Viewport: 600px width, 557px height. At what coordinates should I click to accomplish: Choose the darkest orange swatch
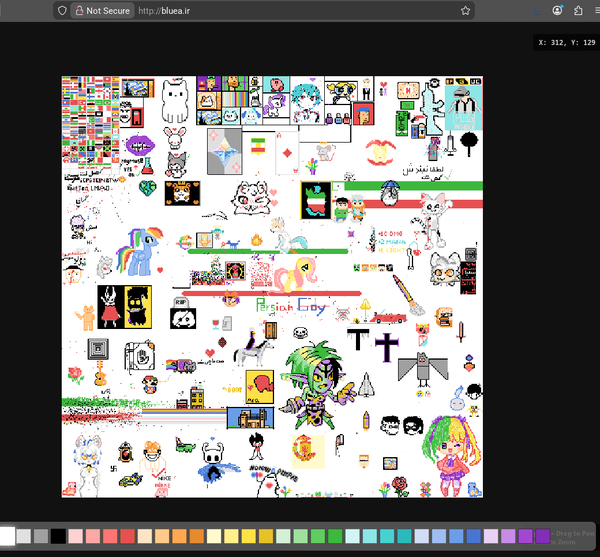click(x=196, y=536)
